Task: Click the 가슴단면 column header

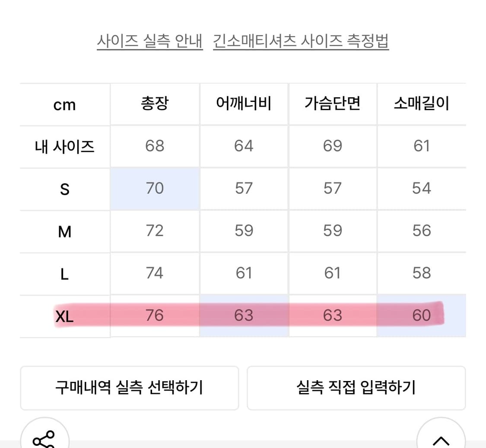Action: 332,104
